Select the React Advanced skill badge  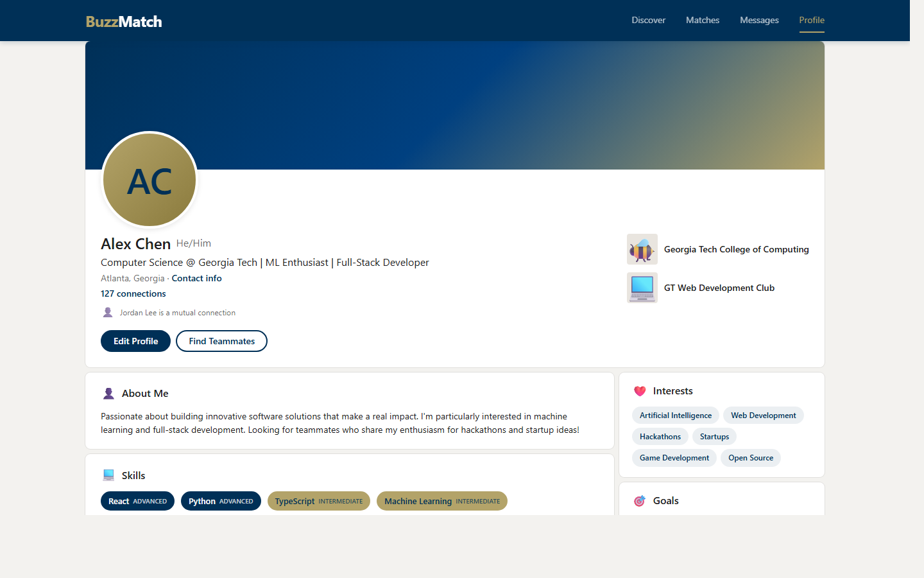tap(137, 501)
